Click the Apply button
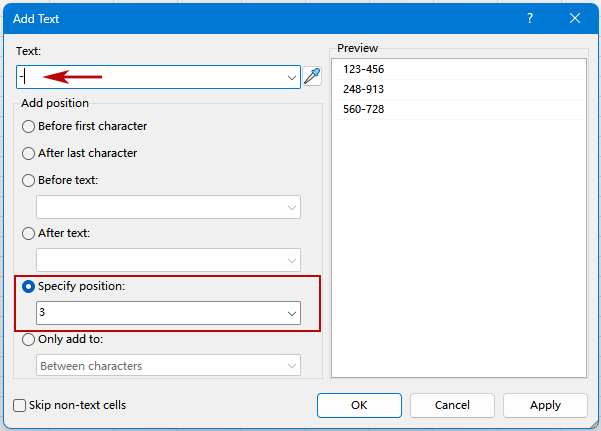Viewport: 601px width, 431px height. pos(545,405)
